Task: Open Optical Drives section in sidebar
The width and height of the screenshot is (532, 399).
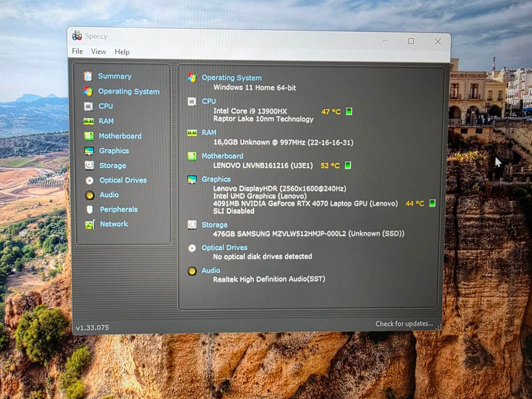Action: [x=123, y=180]
